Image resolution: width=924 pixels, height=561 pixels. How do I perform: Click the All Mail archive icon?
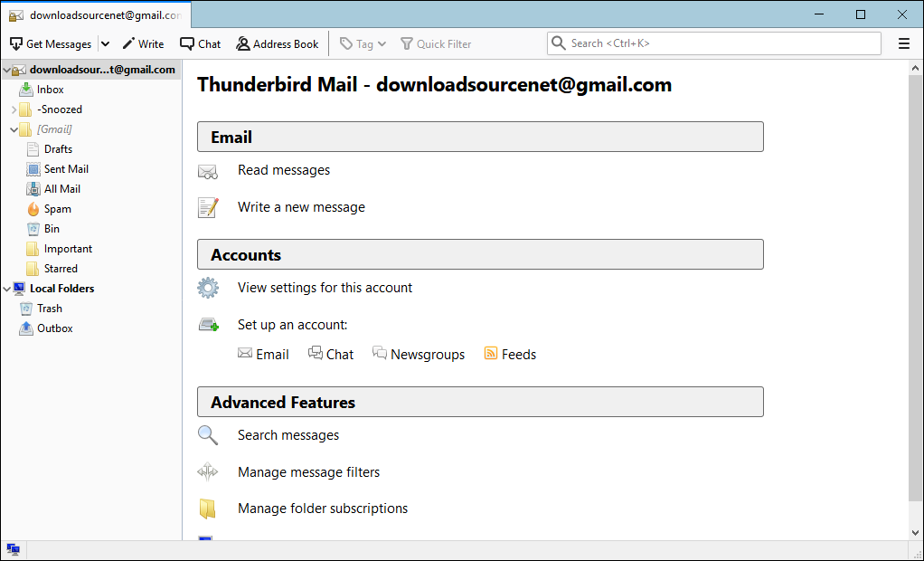pyautogui.click(x=33, y=189)
